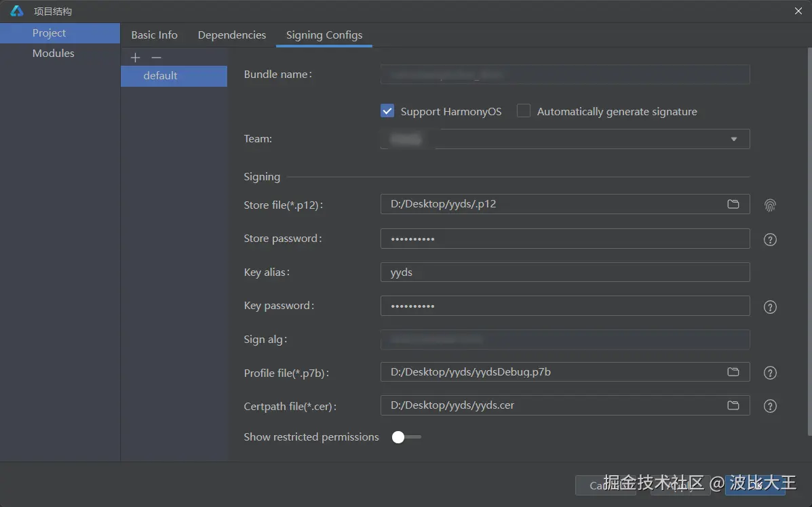Viewport: 812px width, 507px height.
Task: Click the plus icon to add signing config
Action: tap(135, 58)
